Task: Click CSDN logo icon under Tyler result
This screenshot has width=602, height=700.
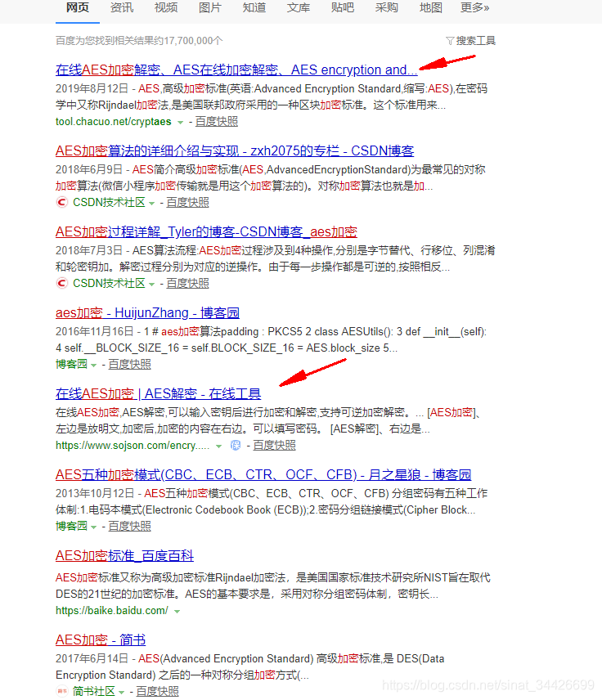Action: [61, 283]
